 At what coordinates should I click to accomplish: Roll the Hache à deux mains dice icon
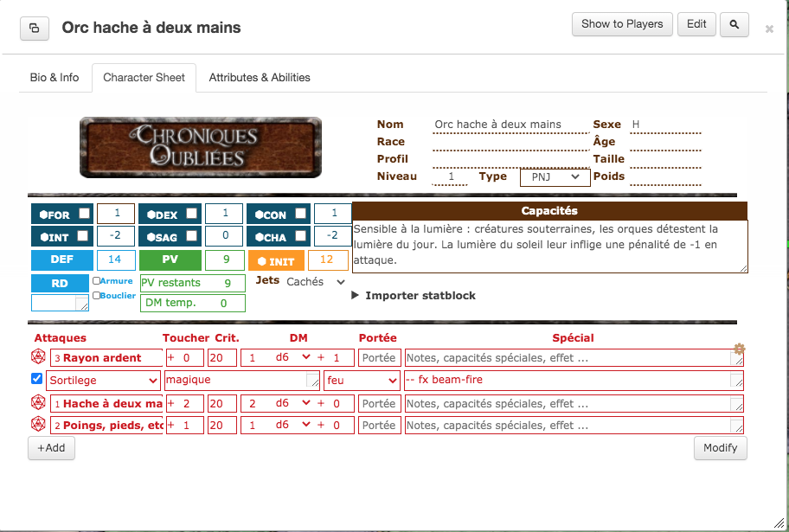(x=38, y=402)
